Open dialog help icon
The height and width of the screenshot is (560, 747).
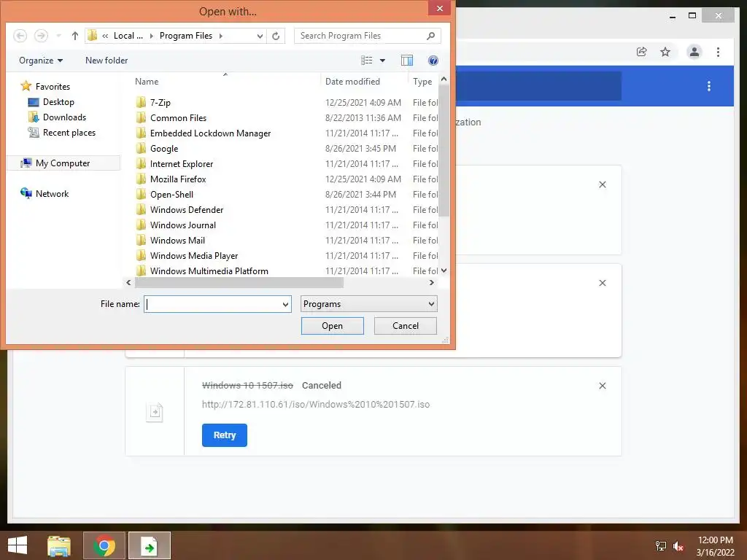pyautogui.click(x=433, y=61)
